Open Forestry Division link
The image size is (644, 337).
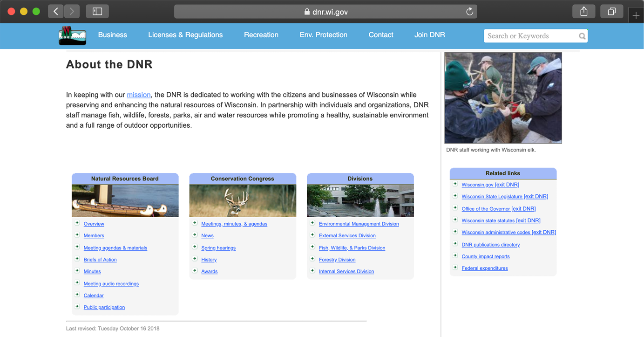pos(337,260)
